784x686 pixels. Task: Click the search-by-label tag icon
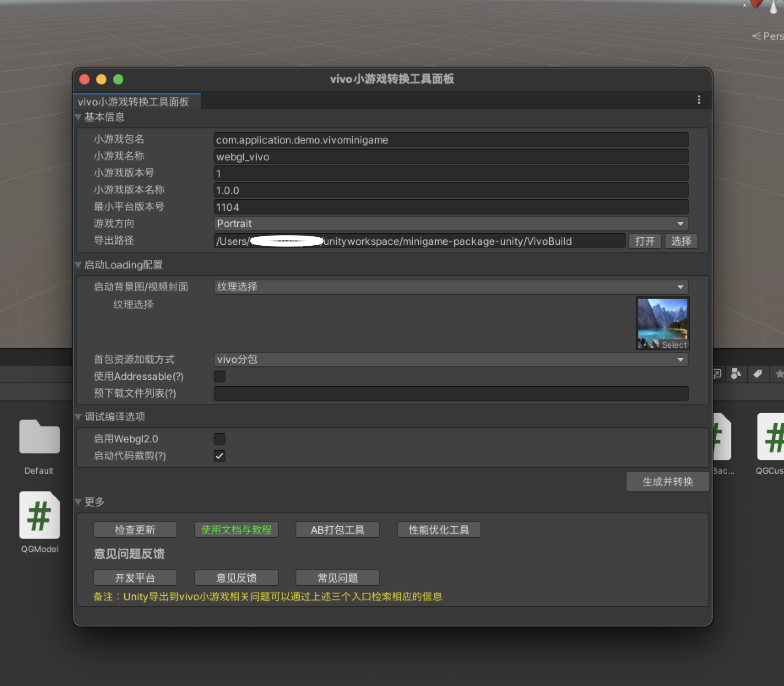click(x=758, y=374)
